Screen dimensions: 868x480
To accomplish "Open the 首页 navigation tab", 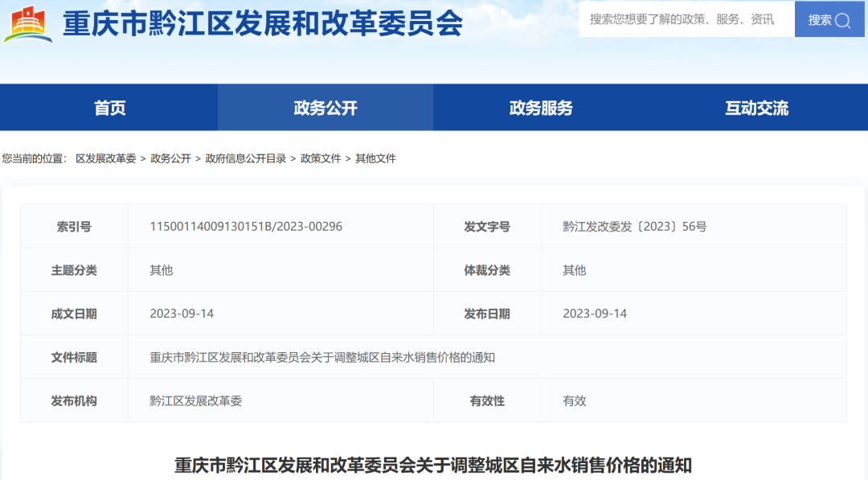I will 109,108.
